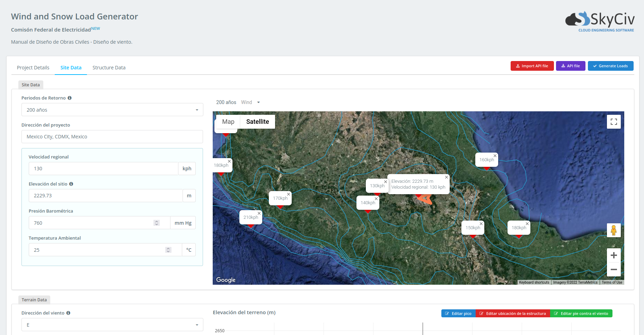The image size is (644, 335).
Task: Click info icon beside Elevación del sitio
Action: (x=71, y=184)
